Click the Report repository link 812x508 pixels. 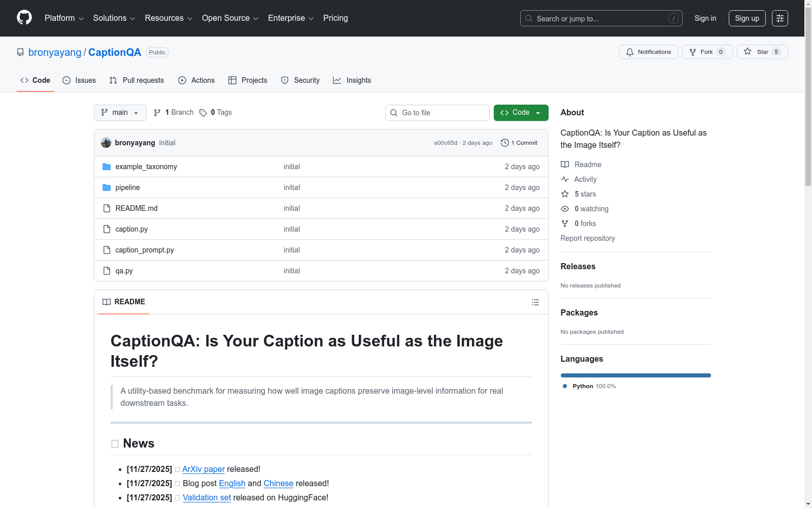[588, 238]
